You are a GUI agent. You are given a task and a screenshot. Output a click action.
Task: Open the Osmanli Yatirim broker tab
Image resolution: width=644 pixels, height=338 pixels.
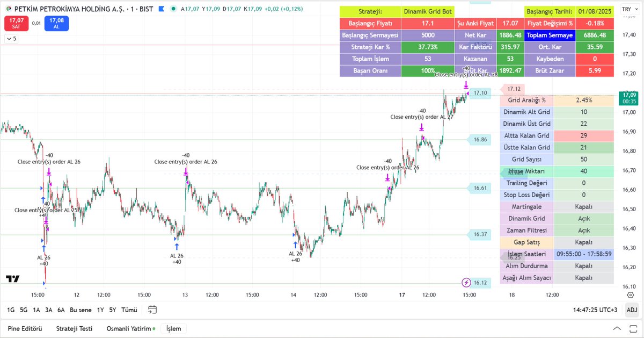pos(131,328)
